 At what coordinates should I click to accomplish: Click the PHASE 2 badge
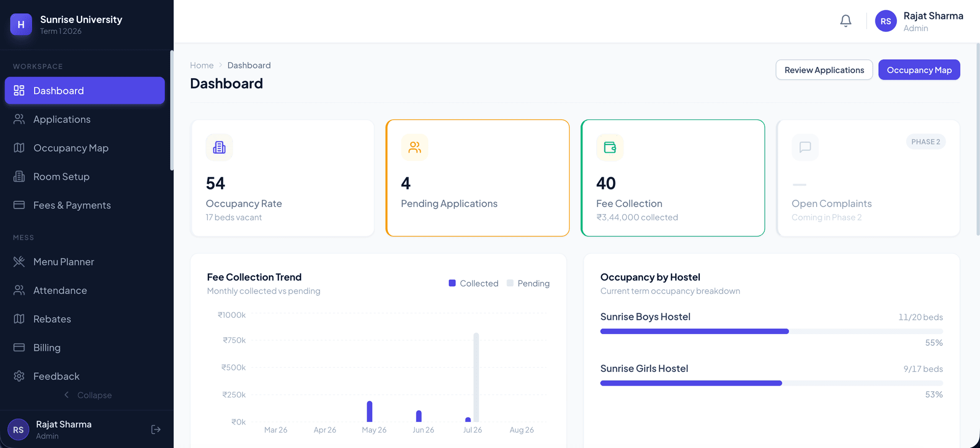[926, 142]
